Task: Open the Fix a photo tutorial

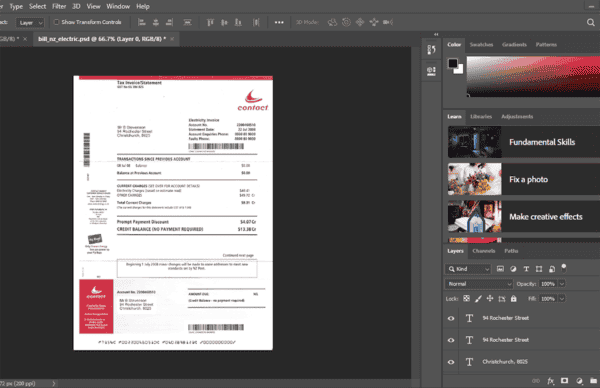Action: point(524,179)
